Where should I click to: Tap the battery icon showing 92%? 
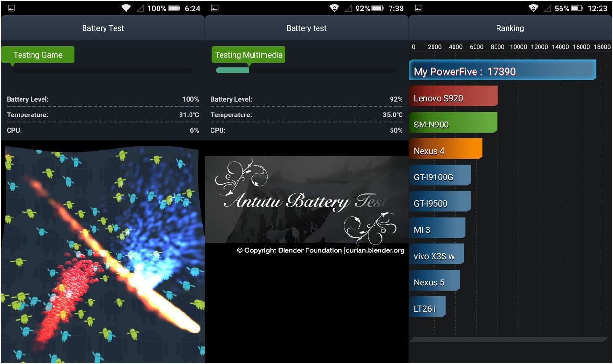click(378, 9)
